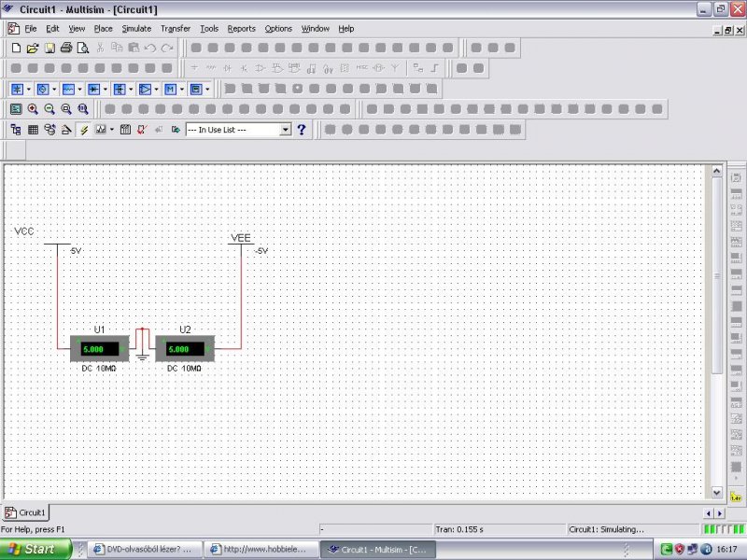Show diode components icon

94,89
